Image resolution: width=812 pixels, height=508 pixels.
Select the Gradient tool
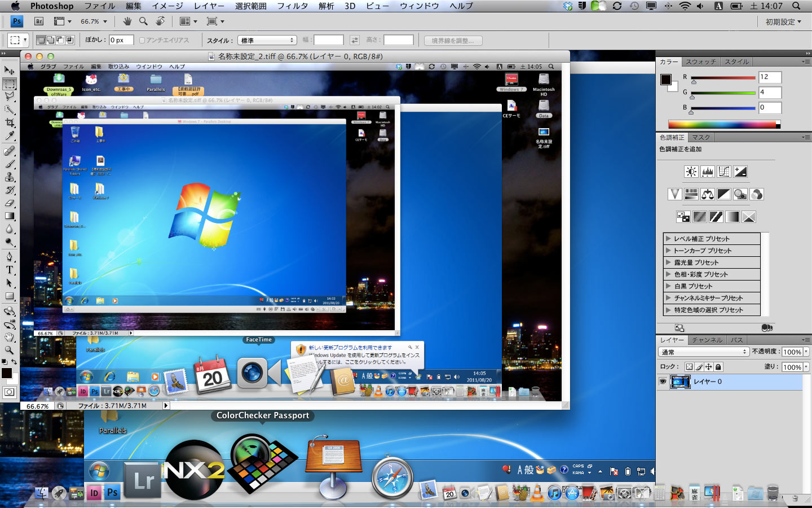pos(10,216)
